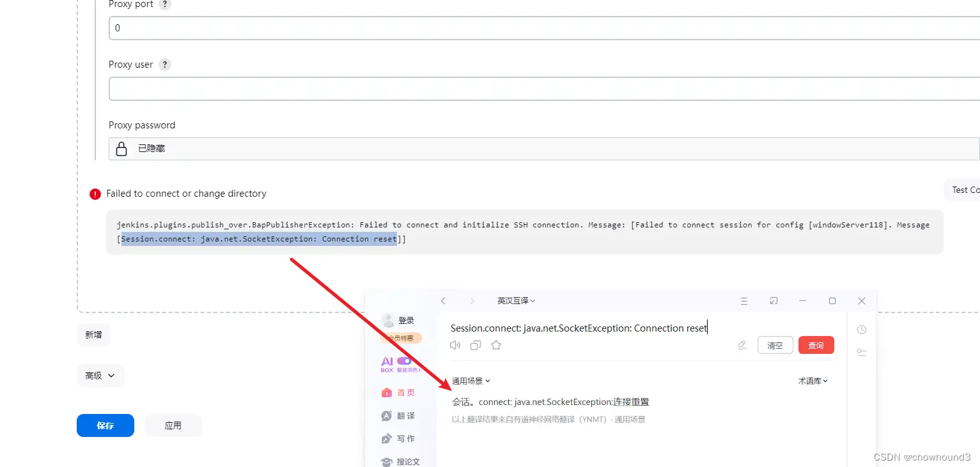Click the red error icon beside Failed to connect
This screenshot has height=467, width=980.
pos(95,194)
